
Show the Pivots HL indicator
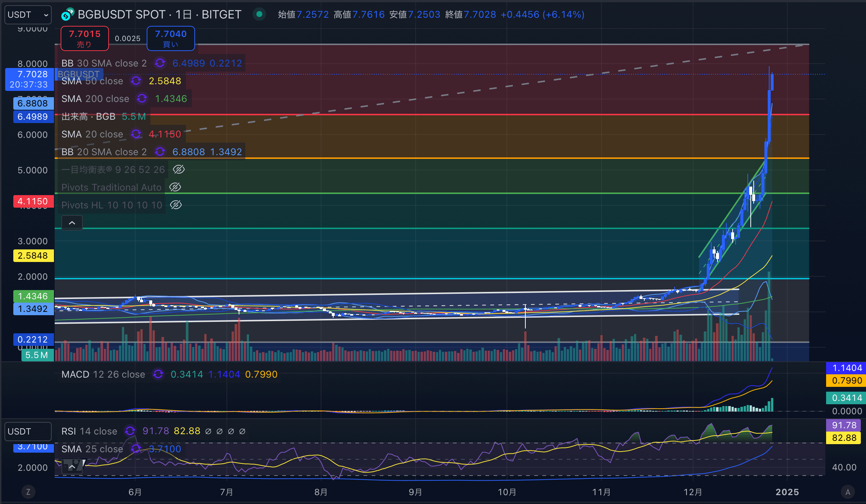[x=176, y=205]
